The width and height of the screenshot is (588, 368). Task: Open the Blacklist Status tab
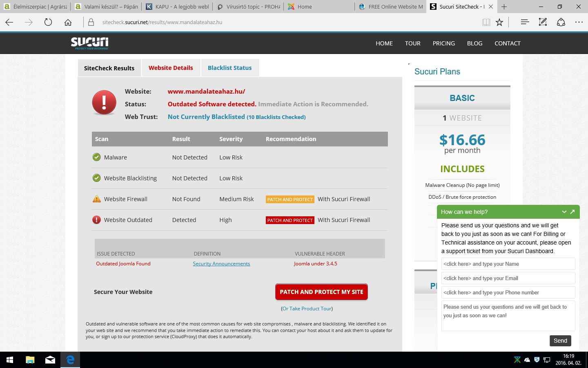[x=229, y=68]
